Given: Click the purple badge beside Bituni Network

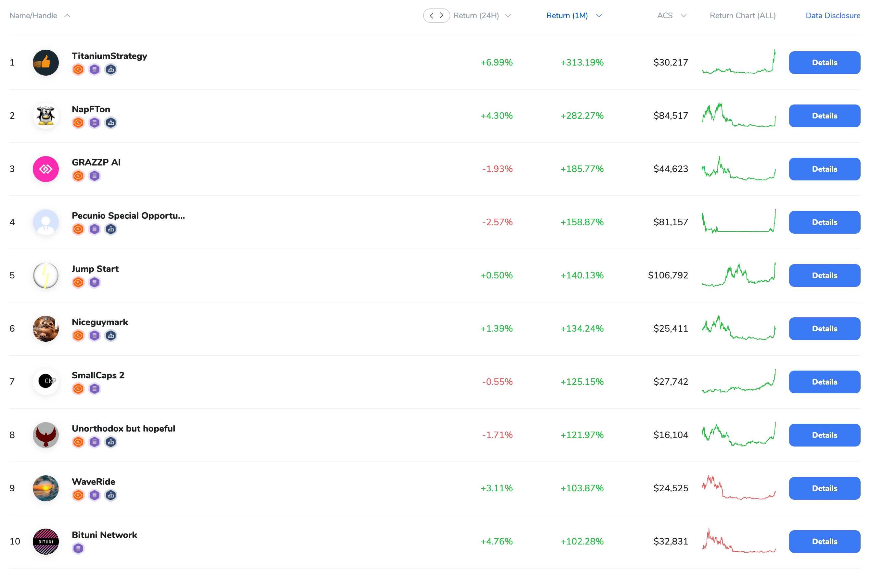Looking at the screenshot, I should (x=78, y=548).
